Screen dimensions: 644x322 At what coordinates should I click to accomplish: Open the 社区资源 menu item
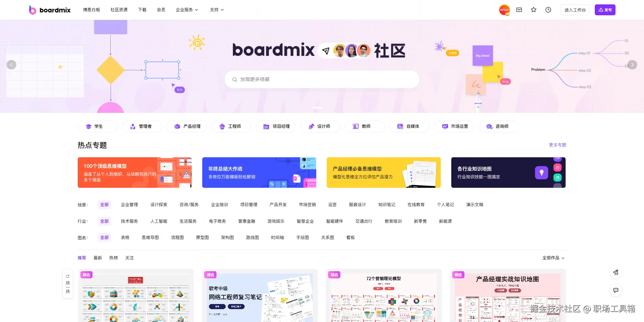point(119,10)
